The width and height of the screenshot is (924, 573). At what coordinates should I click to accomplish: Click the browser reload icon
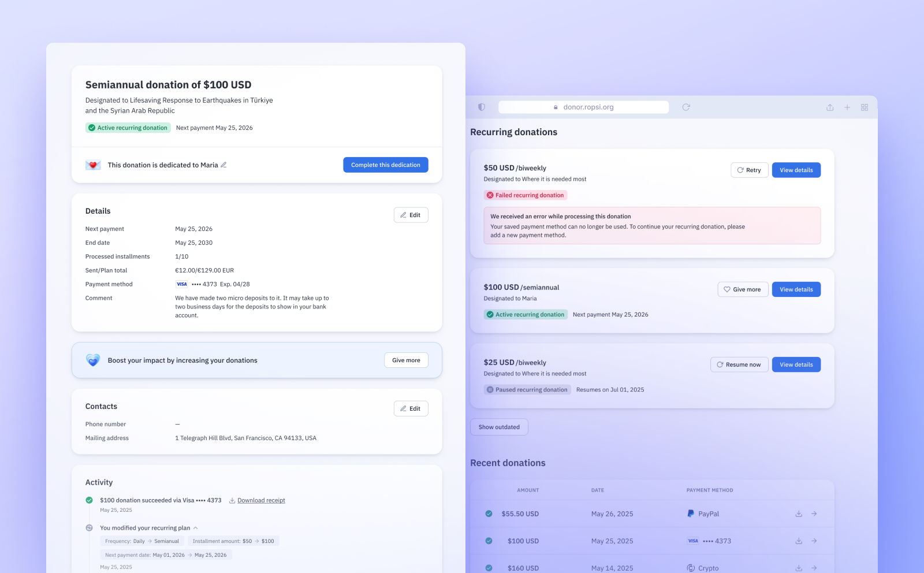[686, 107]
